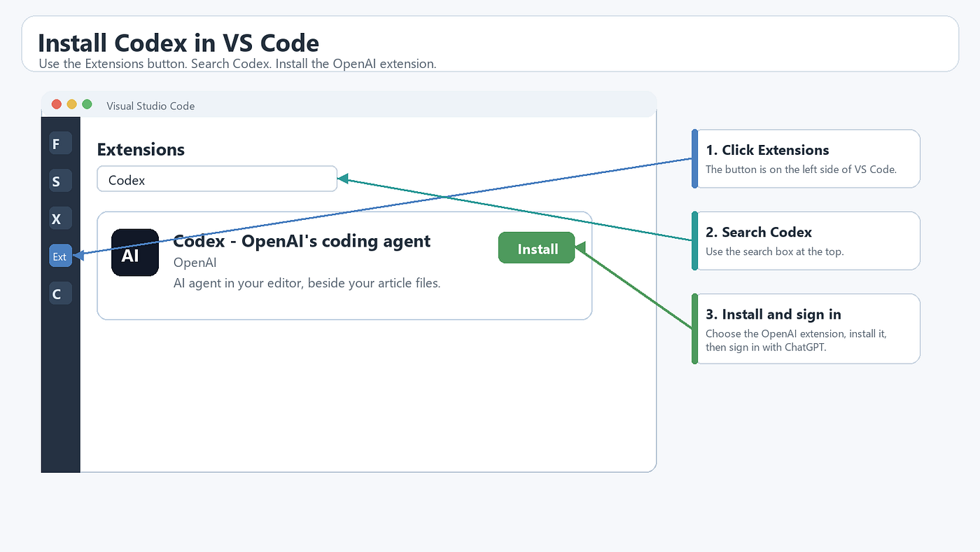Click the AI extension logo
This screenshot has width=980, height=552.
pos(135,252)
